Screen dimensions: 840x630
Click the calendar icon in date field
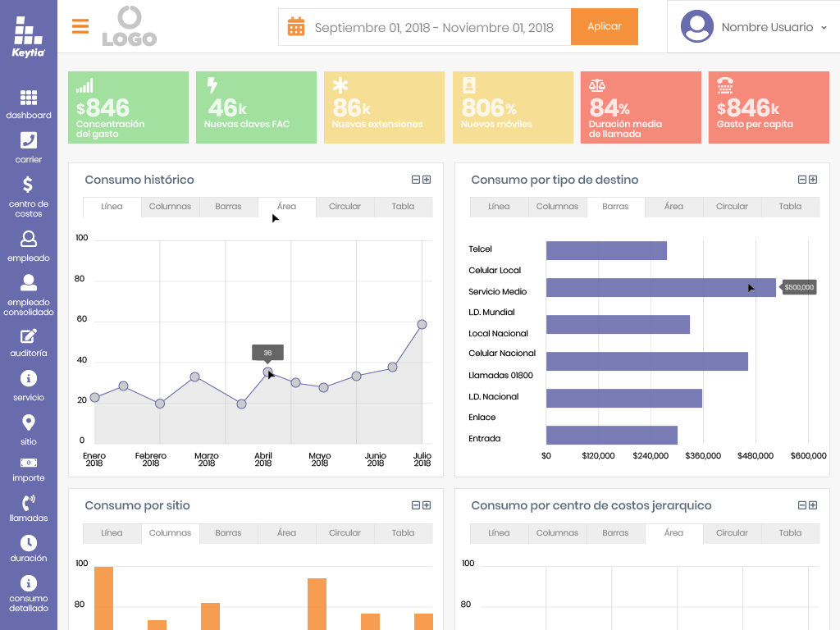(x=295, y=27)
